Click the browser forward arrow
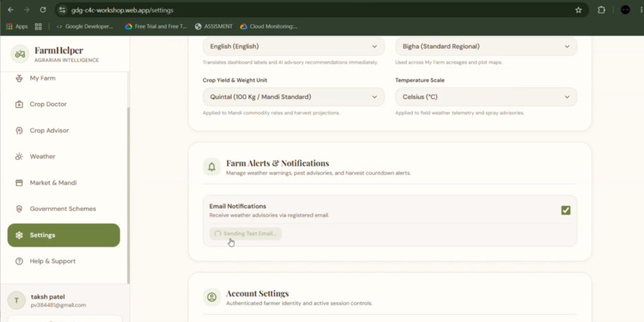The width and height of the screenshot is (644, 322). (26, 10)
